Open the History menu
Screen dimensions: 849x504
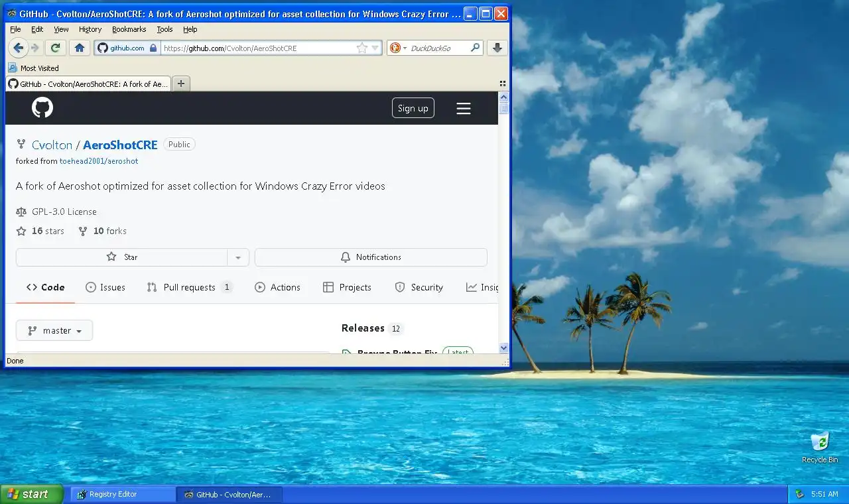[90, 29]
